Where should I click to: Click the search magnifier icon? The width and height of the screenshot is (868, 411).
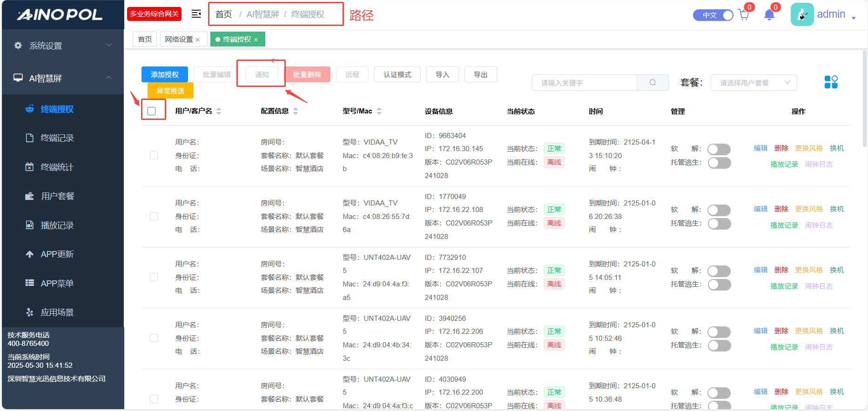[653, 83]
